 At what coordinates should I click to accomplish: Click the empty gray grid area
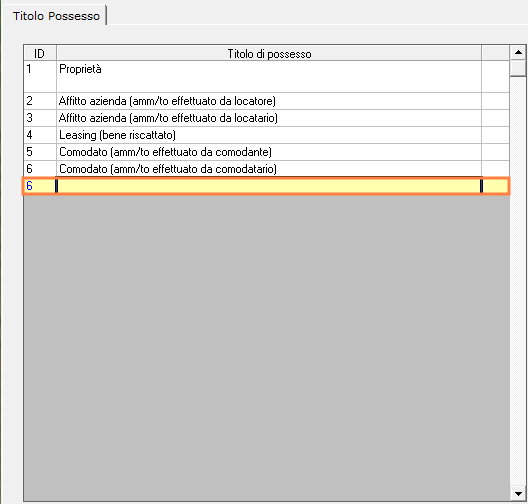(266, 347)
